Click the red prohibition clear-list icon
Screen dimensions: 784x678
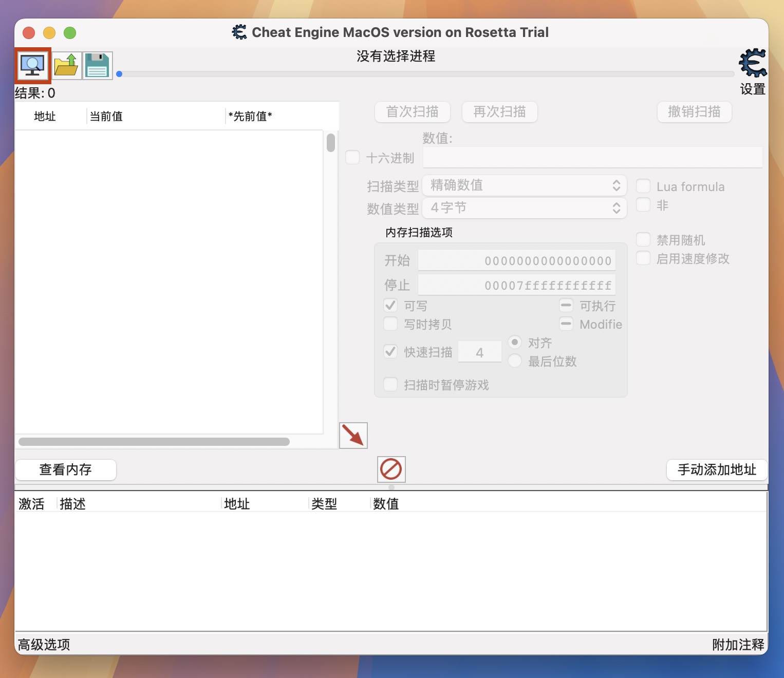[x=391, y=469]
